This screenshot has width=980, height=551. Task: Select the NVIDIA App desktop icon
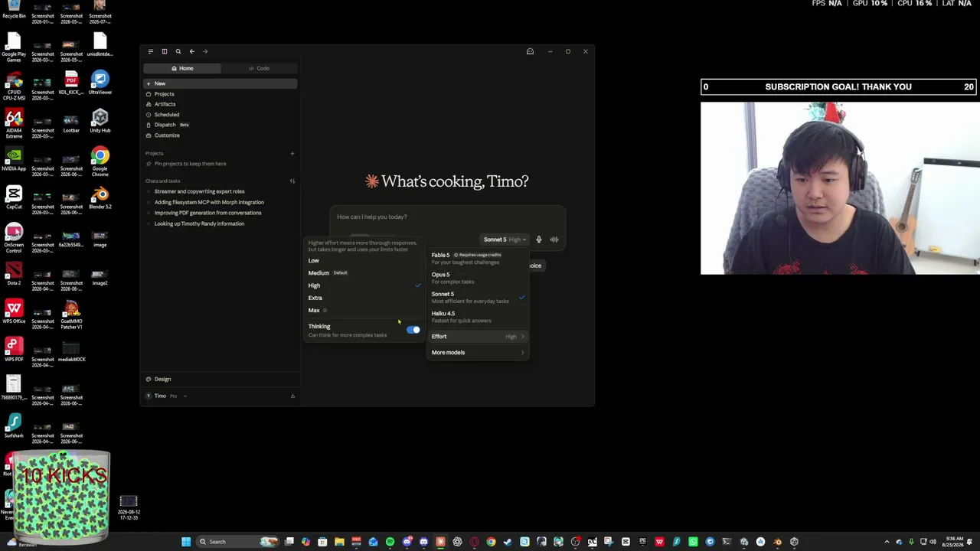pos(14,159)
